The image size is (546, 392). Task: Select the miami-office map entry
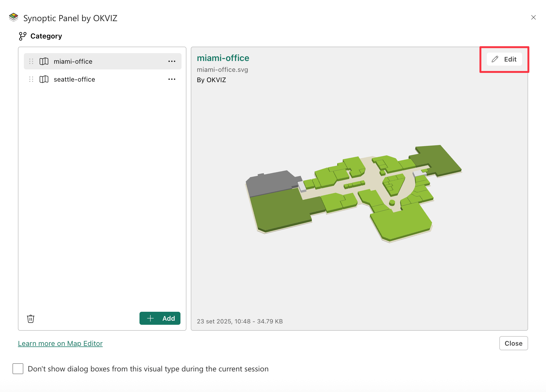[73, 62]
